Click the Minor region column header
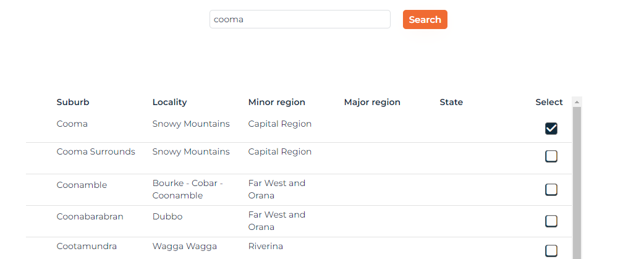 (276, 102)
